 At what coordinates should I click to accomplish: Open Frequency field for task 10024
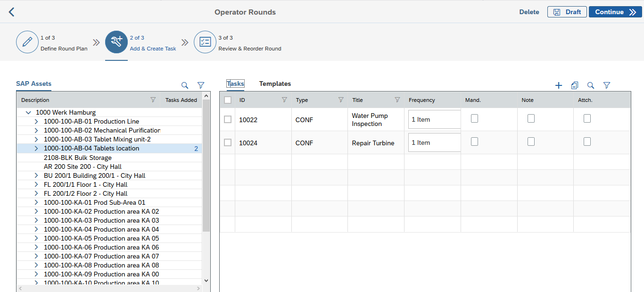click(434, 142)
